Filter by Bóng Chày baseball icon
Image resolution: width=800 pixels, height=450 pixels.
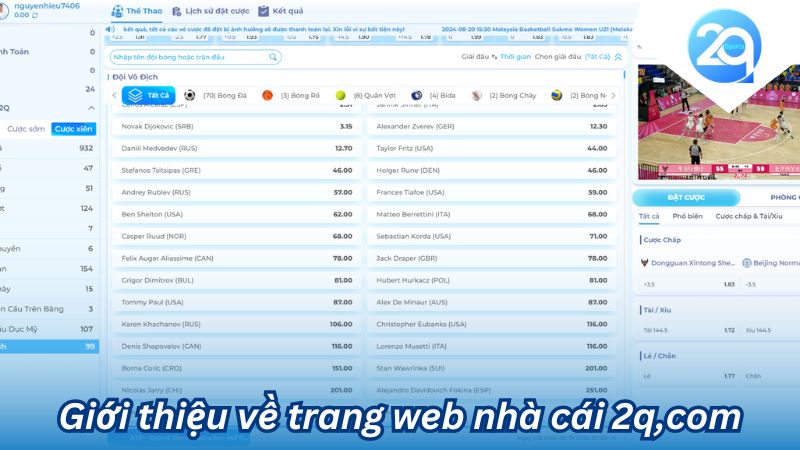(x=477, y=95)
